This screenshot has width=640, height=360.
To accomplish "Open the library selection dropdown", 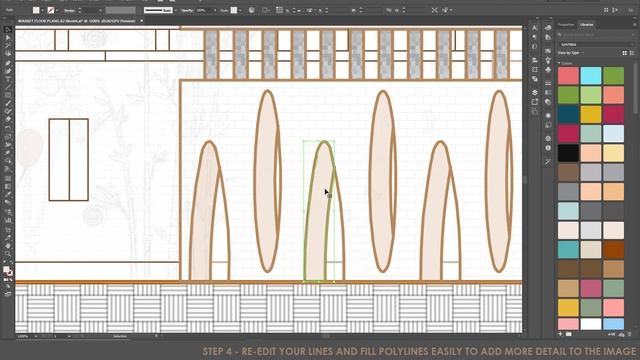I will (596, 44).
